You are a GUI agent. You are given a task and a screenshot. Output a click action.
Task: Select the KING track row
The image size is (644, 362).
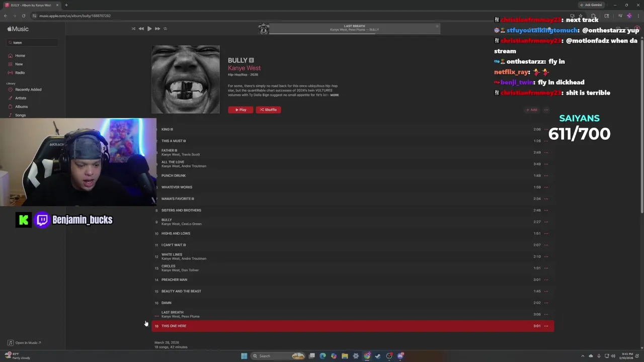(353, 129)
